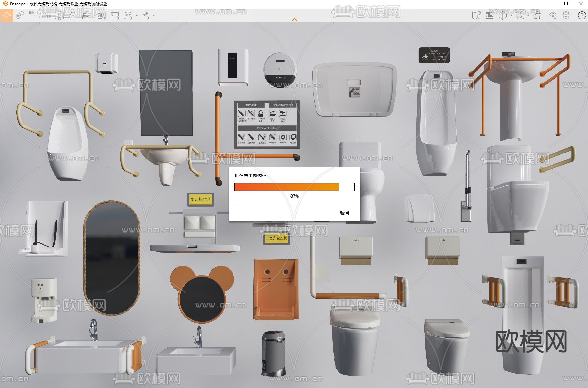Image resolution: width=588 pixels, height=388 pixels.
Task: Click the 正在导出图像 dialog title
Action: click(x=250, y=175)
